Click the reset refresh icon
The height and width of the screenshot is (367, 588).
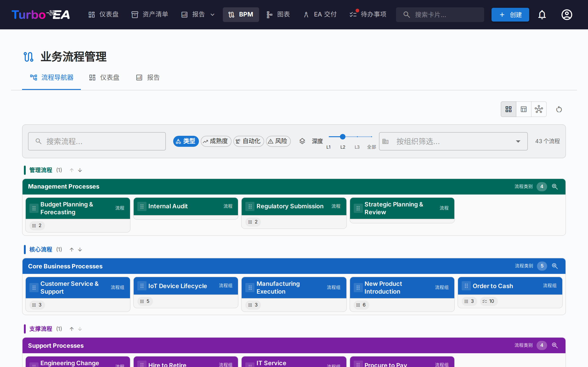[559, 109]
